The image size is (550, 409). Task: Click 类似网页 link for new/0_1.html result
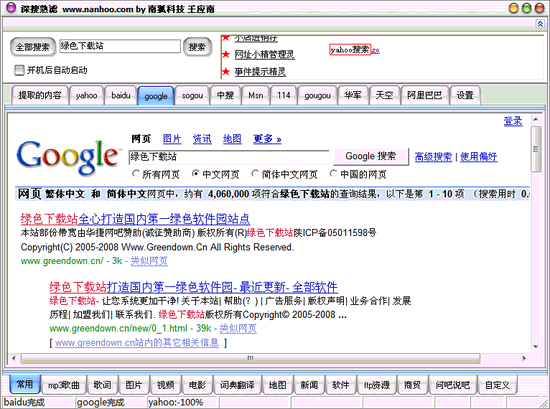[238, 329]
